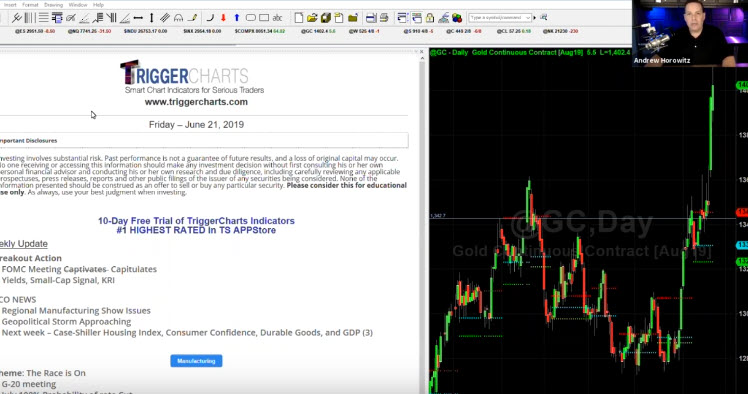Open the Drawing menu
The width and height of the screenshot is (748, 394).
53,5
